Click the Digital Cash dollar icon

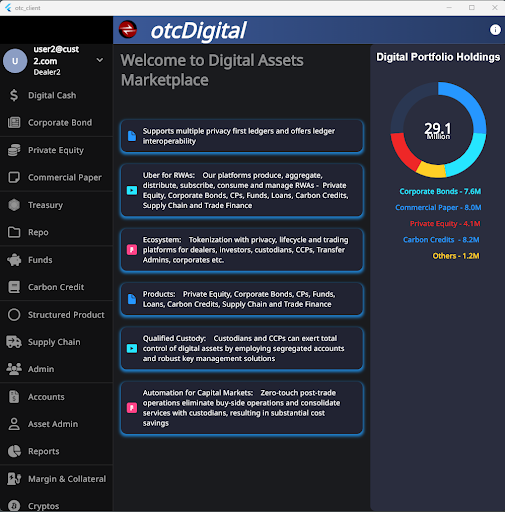click(x=14, y=95)
